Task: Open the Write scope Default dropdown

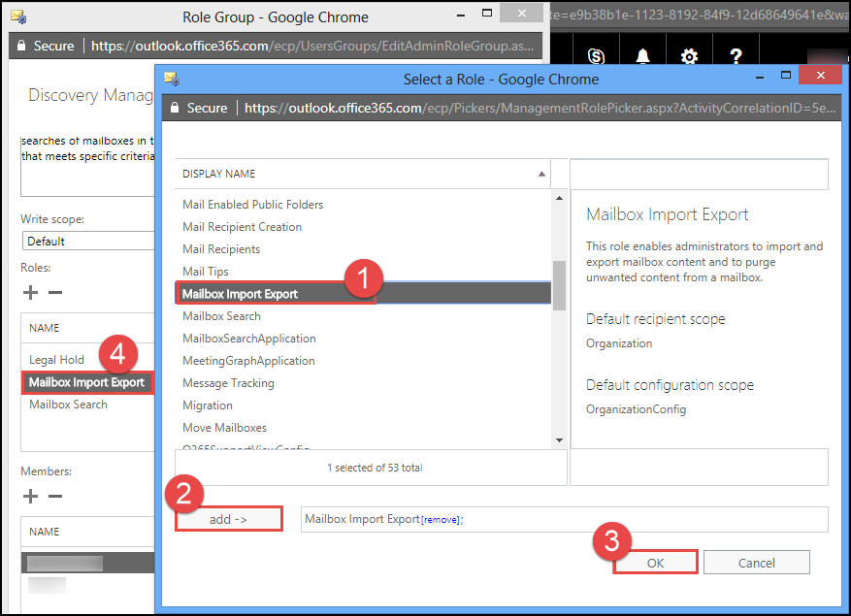Action: [x=88, y=241]
